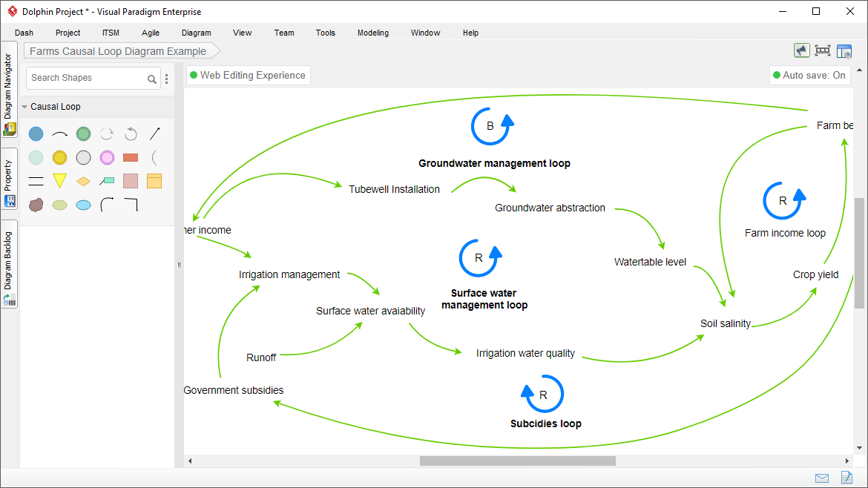The image size is (868, 488).
Task: Select the olive green ellipse shape
Action: [x=60, y=205]
